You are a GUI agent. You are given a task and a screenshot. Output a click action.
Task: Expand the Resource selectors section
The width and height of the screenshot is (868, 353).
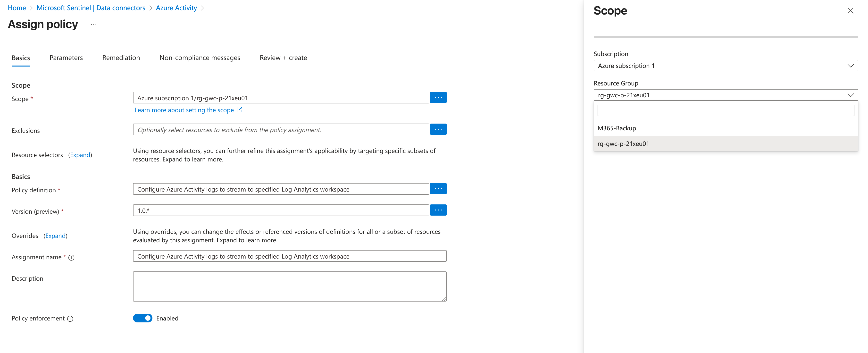click(x=80, y=155)
